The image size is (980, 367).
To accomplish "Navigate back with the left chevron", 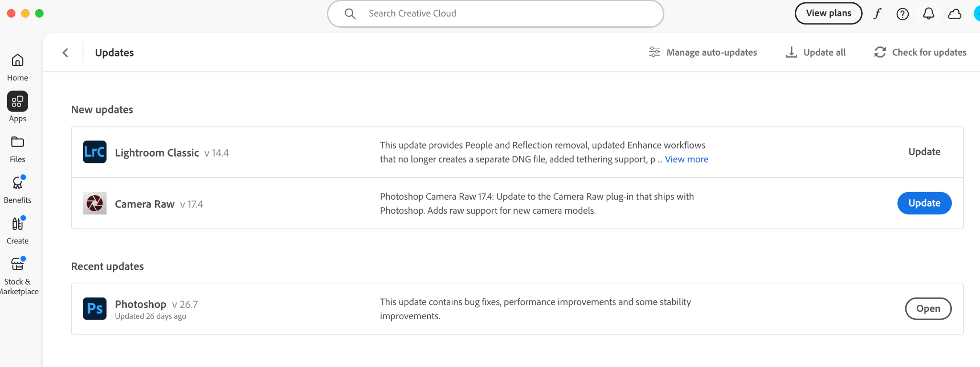I will click(65, 52).
